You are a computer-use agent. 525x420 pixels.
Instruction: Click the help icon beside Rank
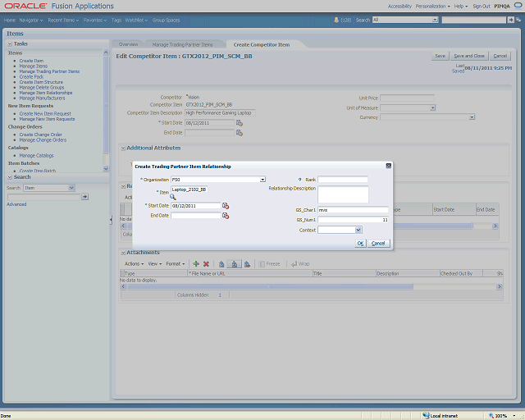tap(300, 179)
